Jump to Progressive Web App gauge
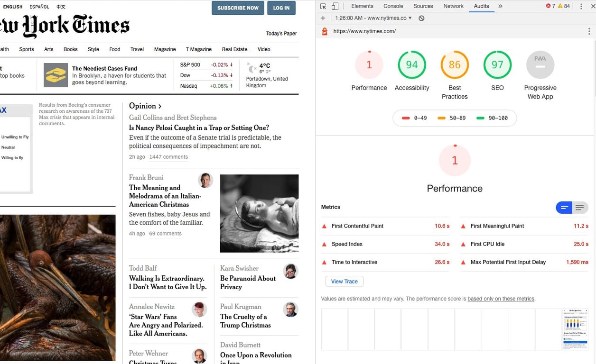 540,64
